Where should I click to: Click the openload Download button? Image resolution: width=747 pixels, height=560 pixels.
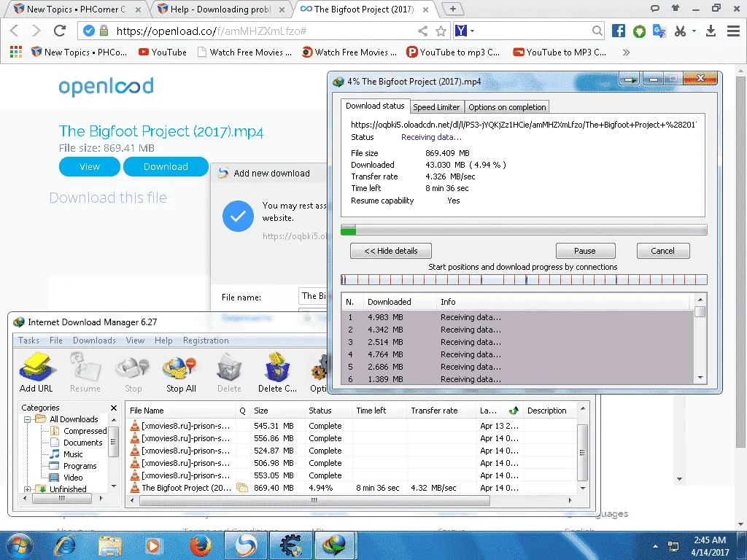[166, 167]
